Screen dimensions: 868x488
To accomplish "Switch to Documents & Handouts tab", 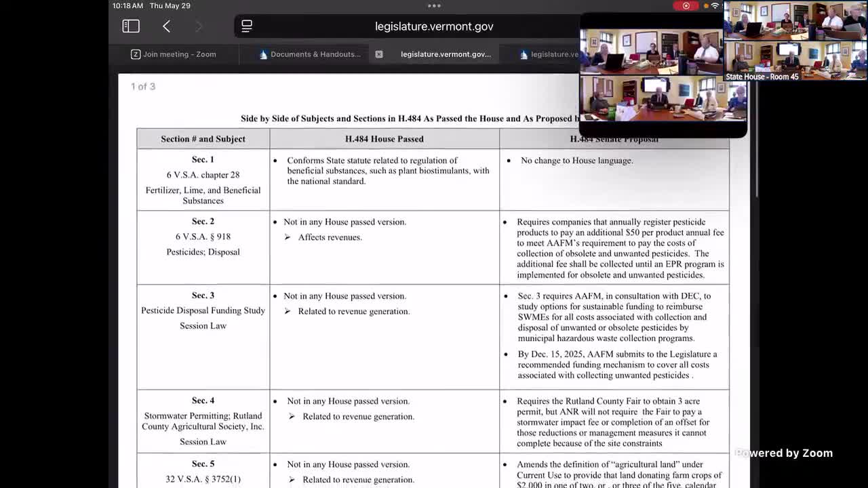I will tap(315, 54).
